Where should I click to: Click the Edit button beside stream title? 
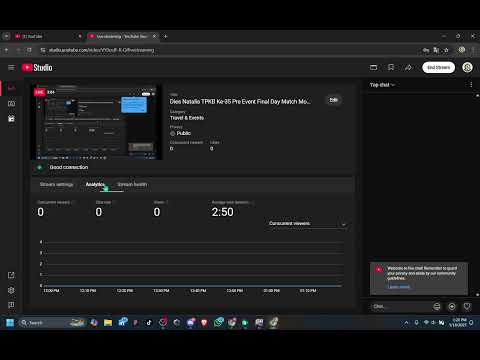coord(334,100)
